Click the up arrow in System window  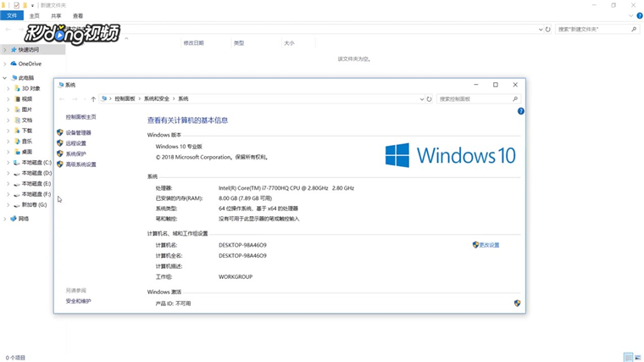93,99
